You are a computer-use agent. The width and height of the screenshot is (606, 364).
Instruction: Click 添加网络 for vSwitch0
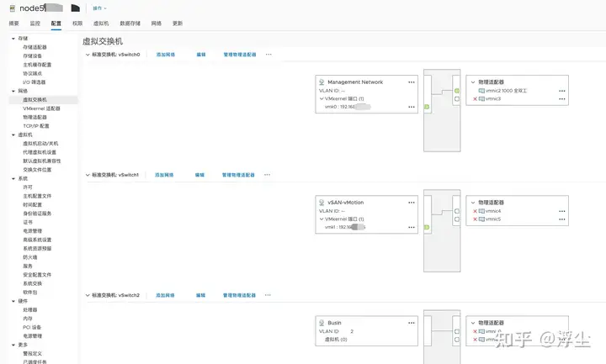(x=166, y=55)
